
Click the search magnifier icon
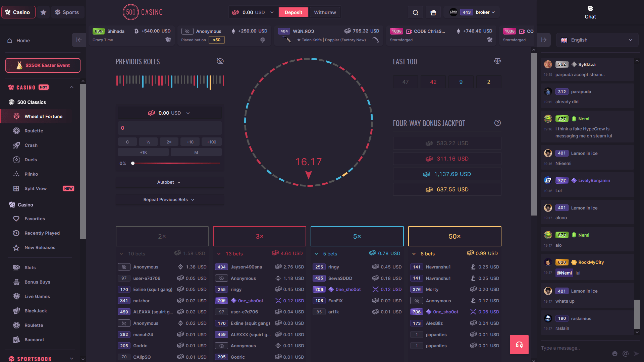415,12
